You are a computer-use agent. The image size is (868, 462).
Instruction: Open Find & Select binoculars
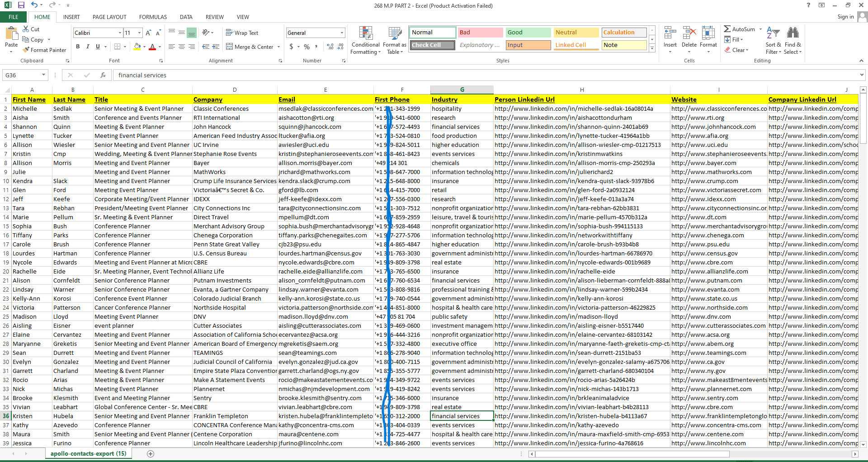[x=793, y=40]
